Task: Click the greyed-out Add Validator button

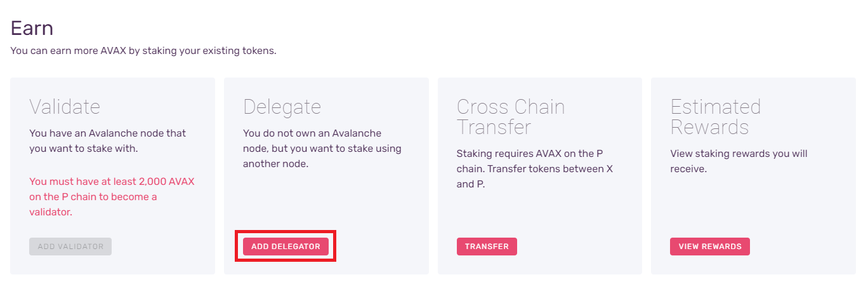Action: pos(70,247)
